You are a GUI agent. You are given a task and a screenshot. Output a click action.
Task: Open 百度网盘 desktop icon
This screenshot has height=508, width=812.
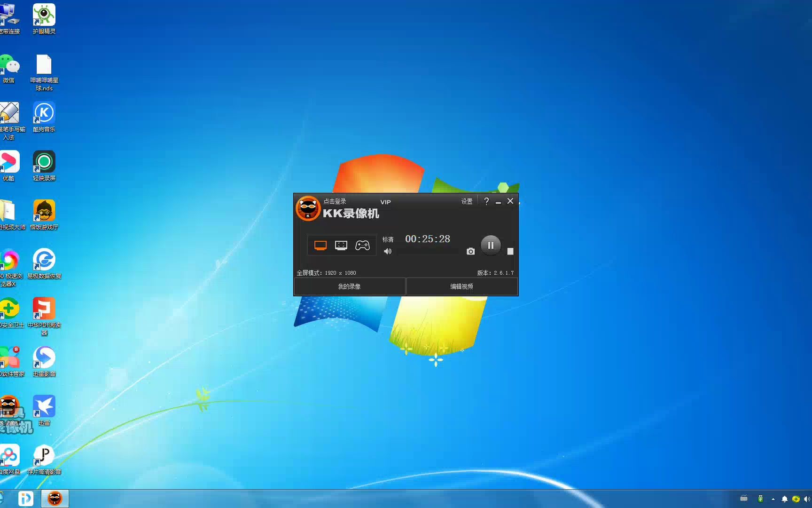click(x=9, y=459)
